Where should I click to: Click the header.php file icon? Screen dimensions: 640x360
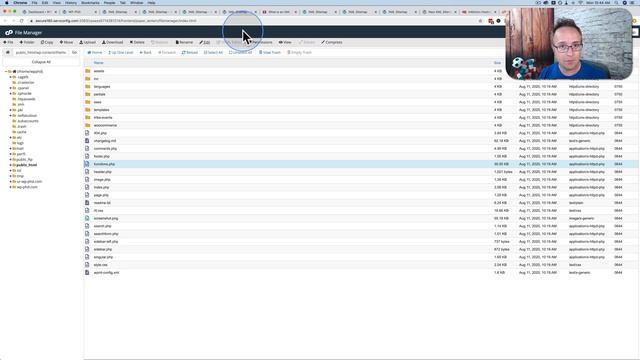87,172
